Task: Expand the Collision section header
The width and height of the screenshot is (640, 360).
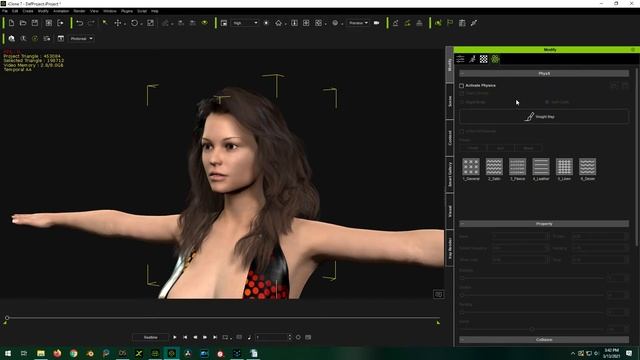Action: point(544,340)
